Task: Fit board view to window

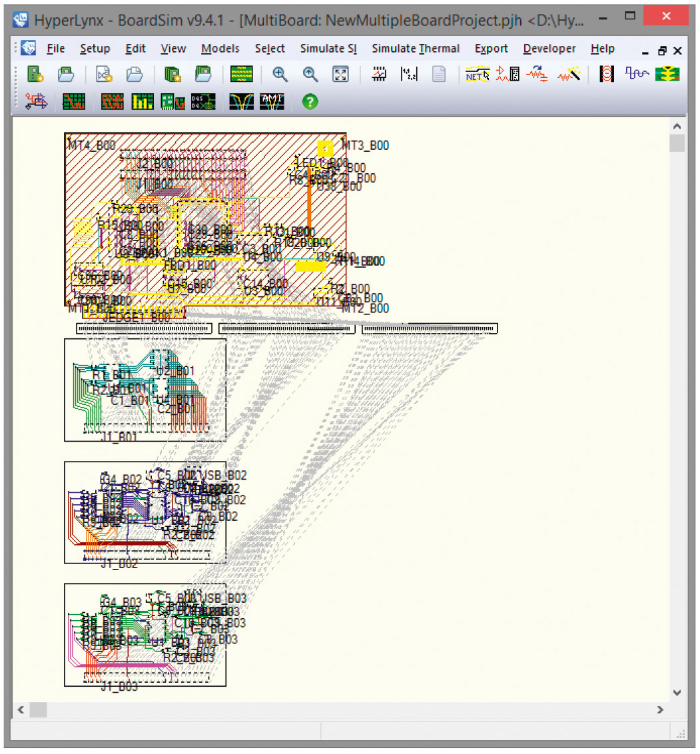Action: pos(340,75)
